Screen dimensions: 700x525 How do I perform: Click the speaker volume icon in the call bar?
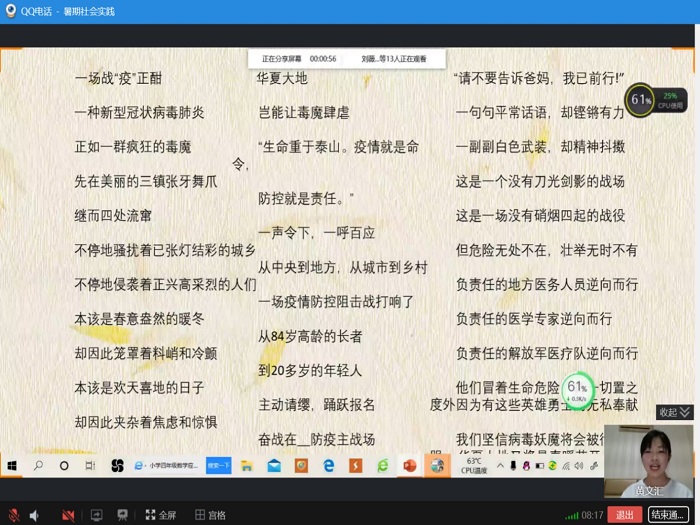click(34, 516)
